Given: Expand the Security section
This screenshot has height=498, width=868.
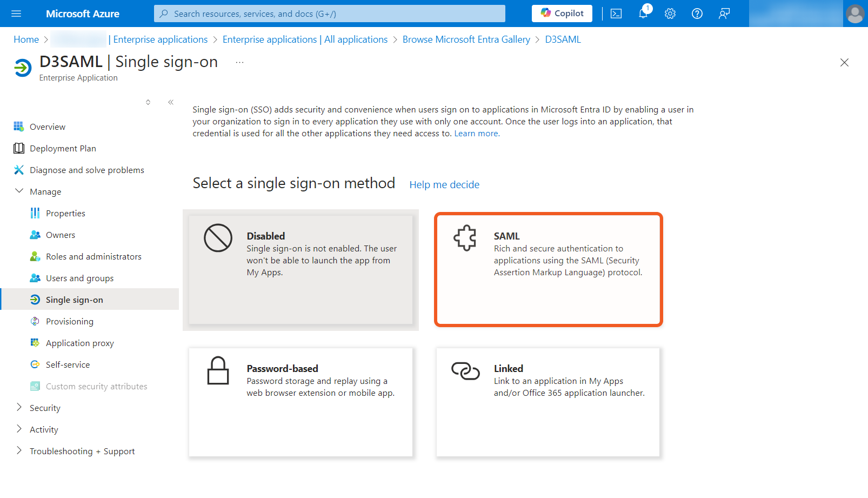Looking at the screenshot, I should 19,408.
